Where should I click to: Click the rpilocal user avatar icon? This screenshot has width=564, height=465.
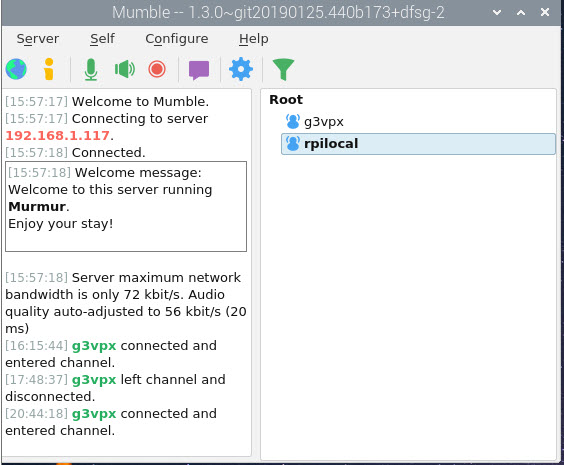pos(293,143)
